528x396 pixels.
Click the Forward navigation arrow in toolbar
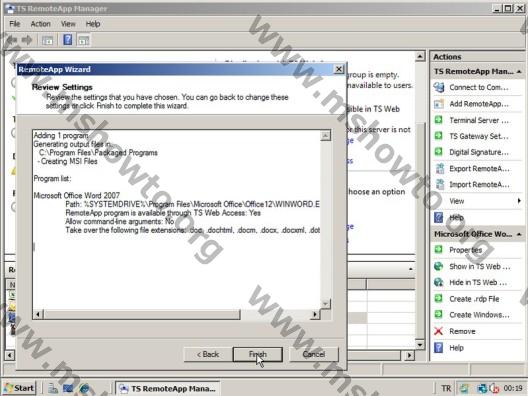(x=27, y=40)
